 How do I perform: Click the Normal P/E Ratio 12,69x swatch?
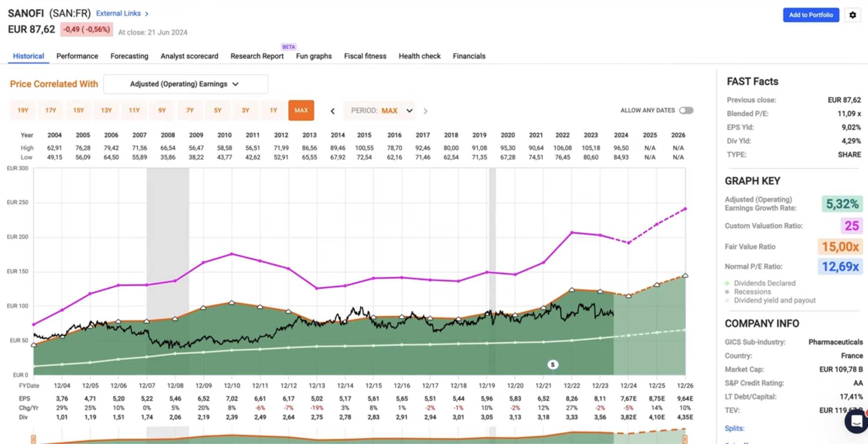[x=840, y=267]
